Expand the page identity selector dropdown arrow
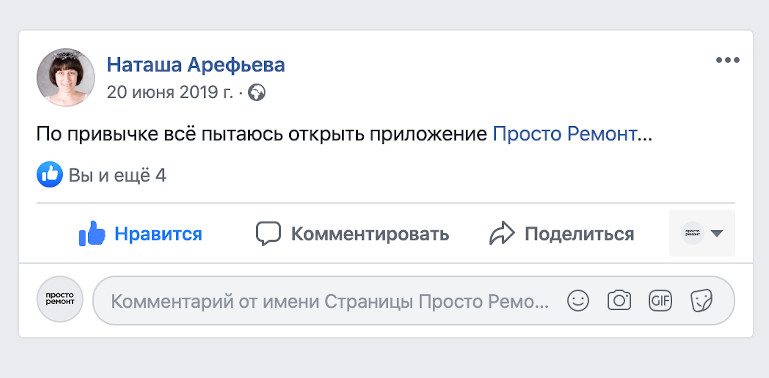Screen dimensions: 769x378 coord(717,233)
